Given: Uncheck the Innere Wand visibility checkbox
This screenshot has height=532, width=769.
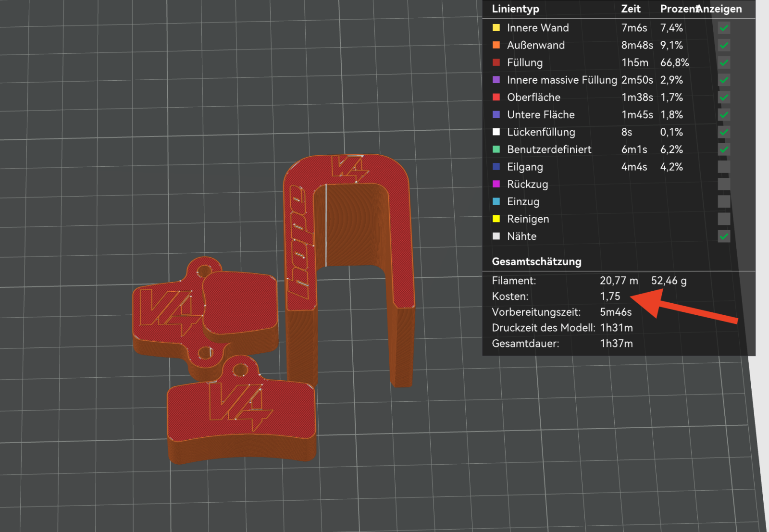Looking at the screenshot, I should tap(724, 28).
